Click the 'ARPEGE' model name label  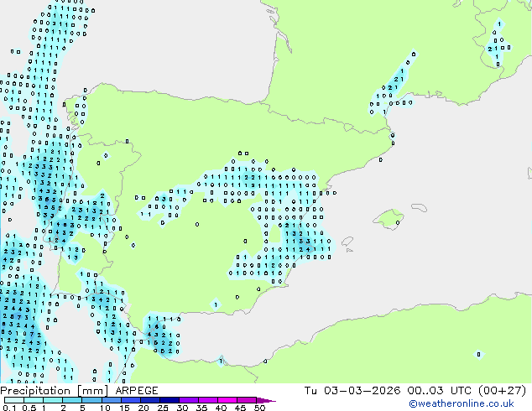click(137, 391)
